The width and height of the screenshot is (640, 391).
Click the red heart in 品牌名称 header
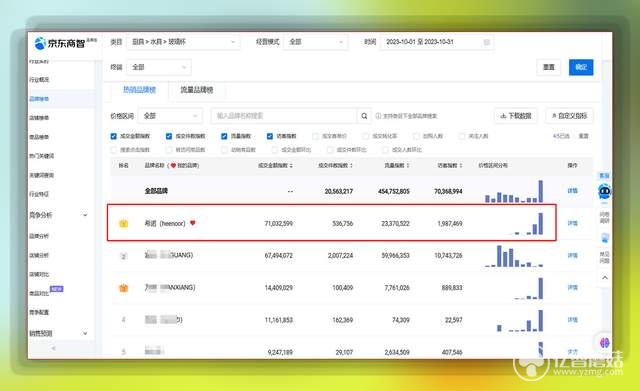(x=173, y=165)
